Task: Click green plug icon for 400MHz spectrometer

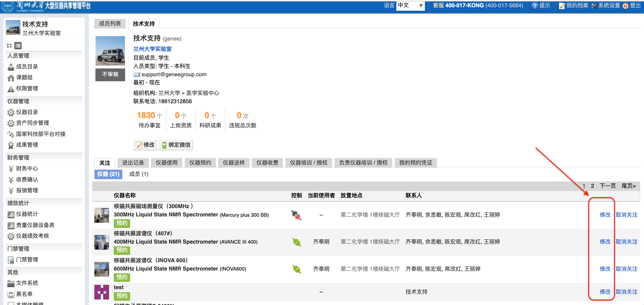Action: pyautogui.click(x=297, y=242)
